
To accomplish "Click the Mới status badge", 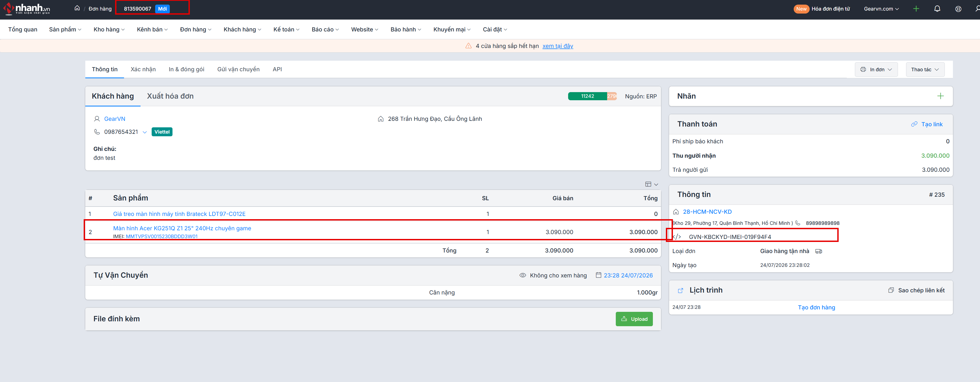I will pos(162,9).
